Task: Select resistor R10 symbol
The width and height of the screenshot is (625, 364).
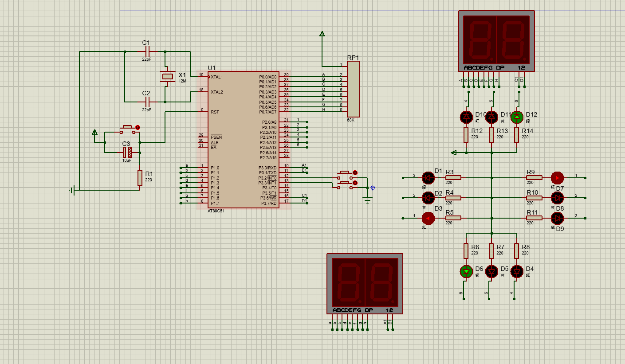Action: pyautogui.click(x=534, y=198)
